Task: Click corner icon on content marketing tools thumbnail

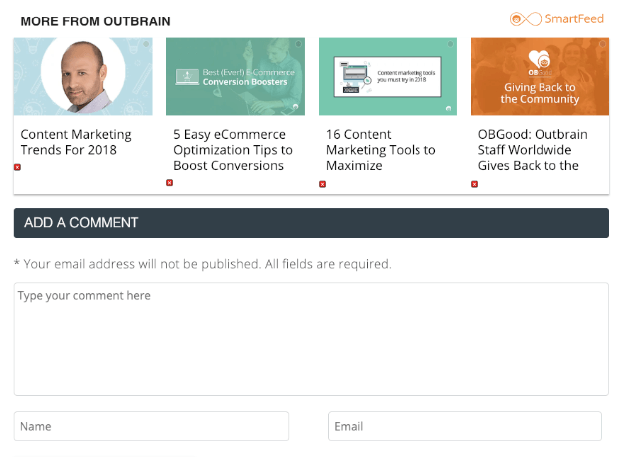Action: [x=449, y=107]
